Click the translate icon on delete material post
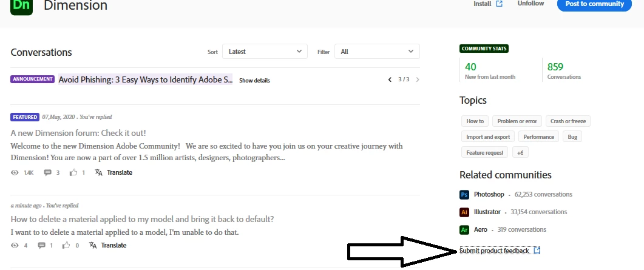The image size is (644, 270). pyautogui.click(x=93, y=245)
